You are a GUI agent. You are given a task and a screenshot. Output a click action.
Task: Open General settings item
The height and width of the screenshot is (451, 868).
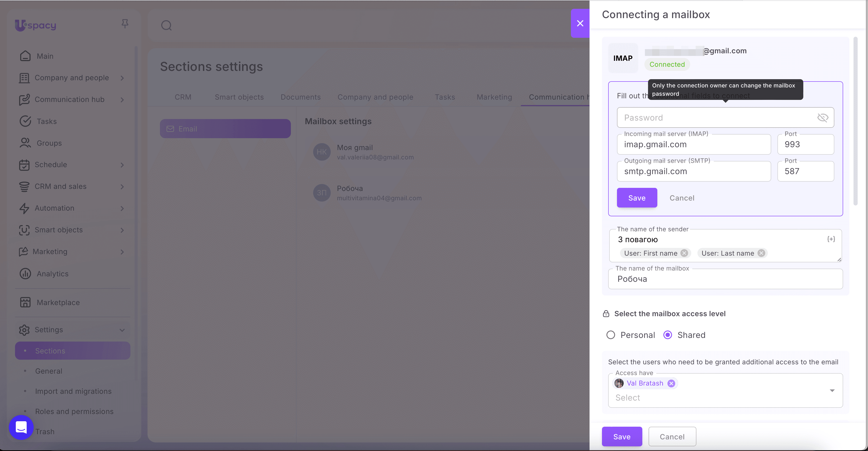[x=48, y=371]
